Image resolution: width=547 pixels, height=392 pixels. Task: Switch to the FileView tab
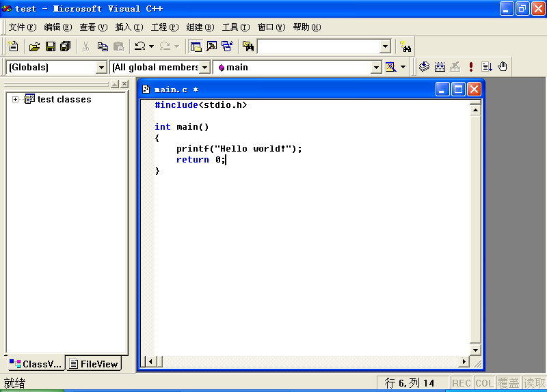(94, 364)
